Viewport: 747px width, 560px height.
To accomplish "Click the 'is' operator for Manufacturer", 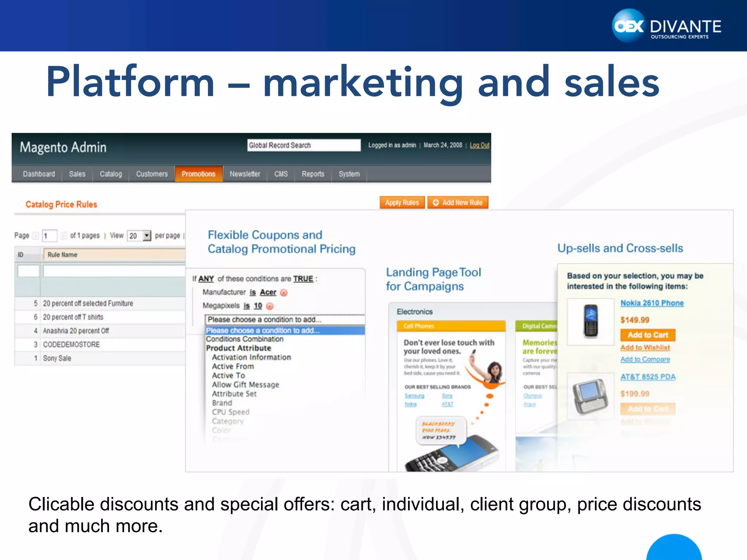I will tap(253, 292).
